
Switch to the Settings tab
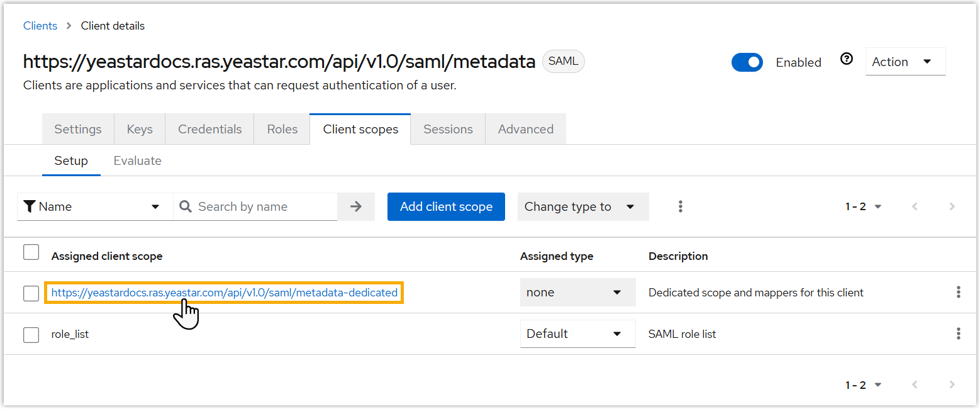pyautogui.click(x=78, y=129)
